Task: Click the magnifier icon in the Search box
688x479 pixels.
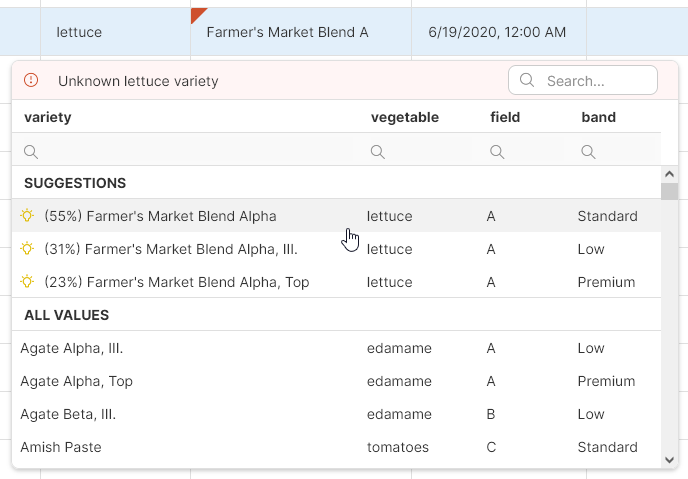Action: pos(527,81)
